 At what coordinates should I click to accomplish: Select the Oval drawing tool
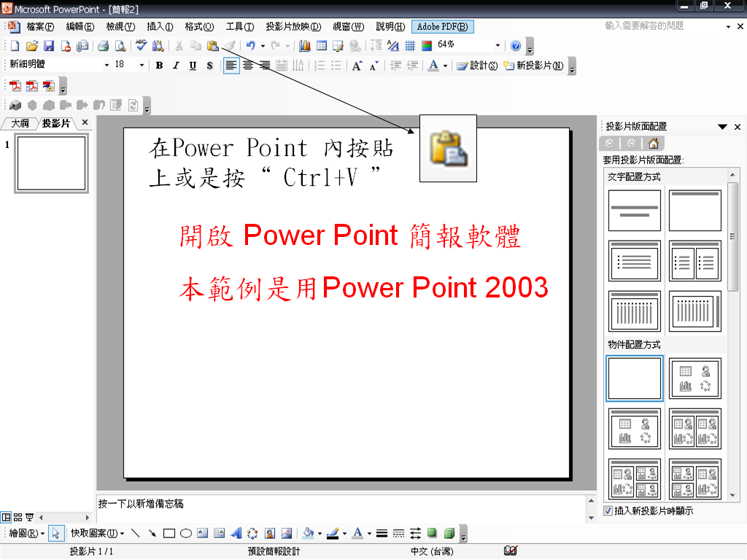(186, 533)
